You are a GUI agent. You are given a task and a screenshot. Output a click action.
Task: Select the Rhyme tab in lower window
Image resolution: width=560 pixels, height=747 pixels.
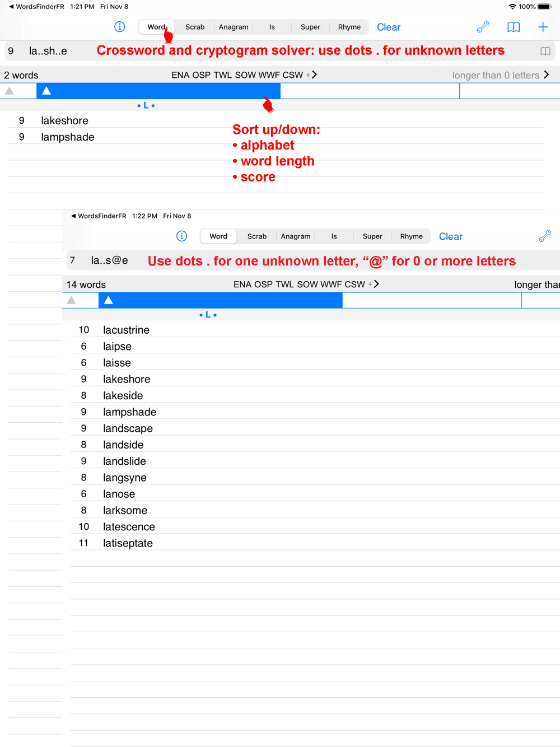tap(412, 236)
